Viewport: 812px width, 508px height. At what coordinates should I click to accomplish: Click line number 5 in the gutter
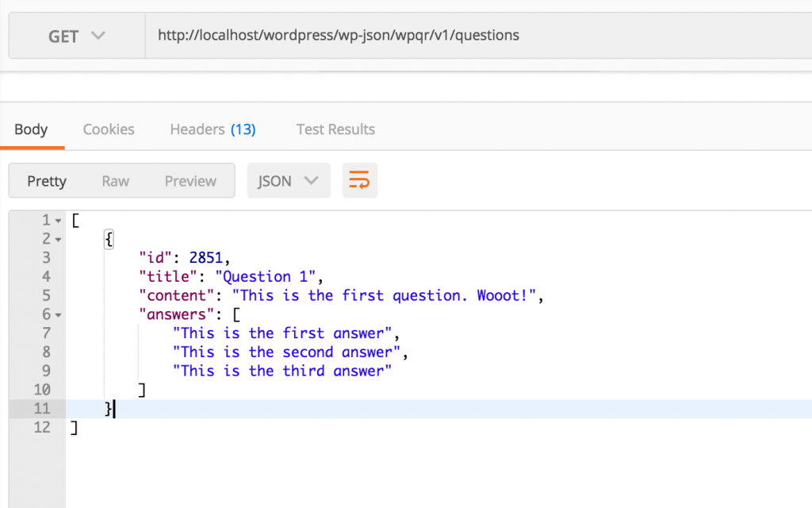pos(46,294)
